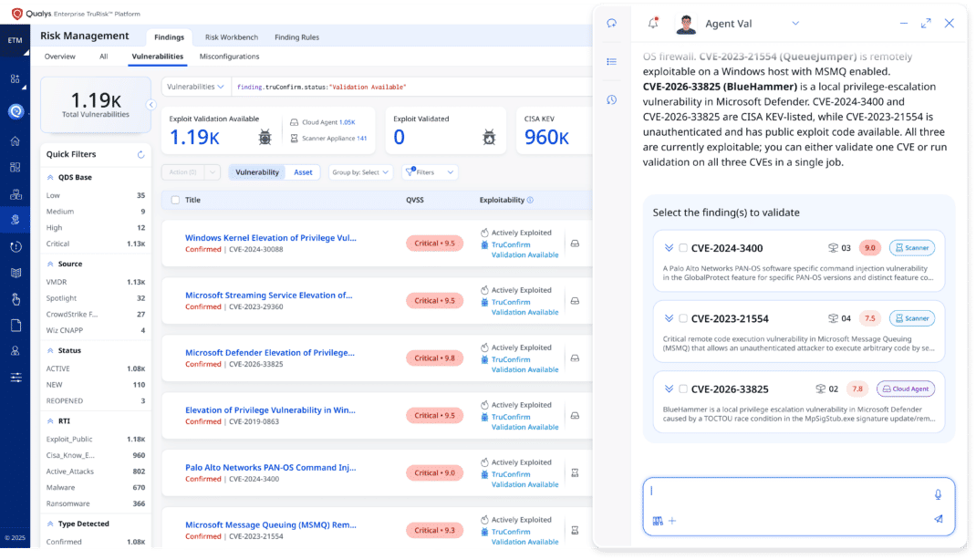Expand the Agent Val panel to full size
This screenshot has height=560, width=976.
coord(926,23)
